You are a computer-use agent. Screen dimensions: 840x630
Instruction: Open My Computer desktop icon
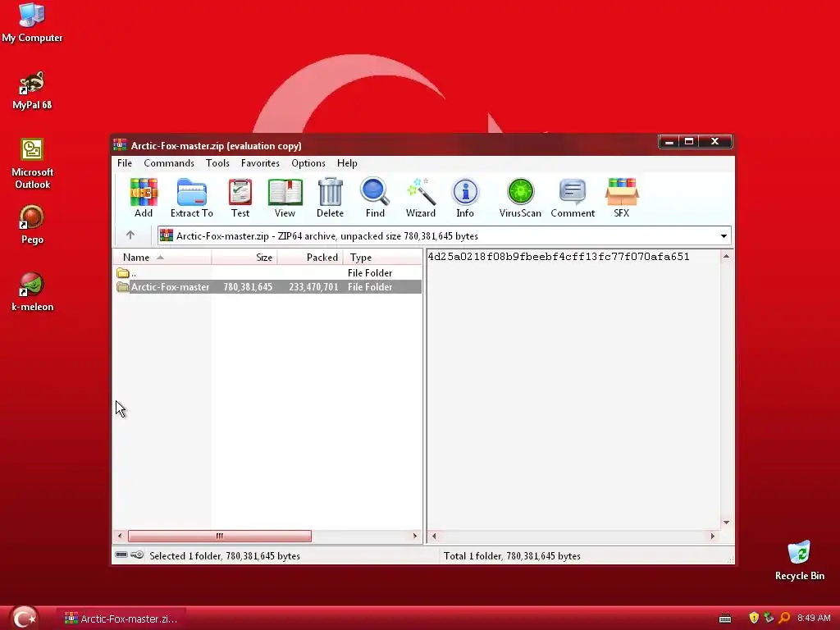[32, 22]
